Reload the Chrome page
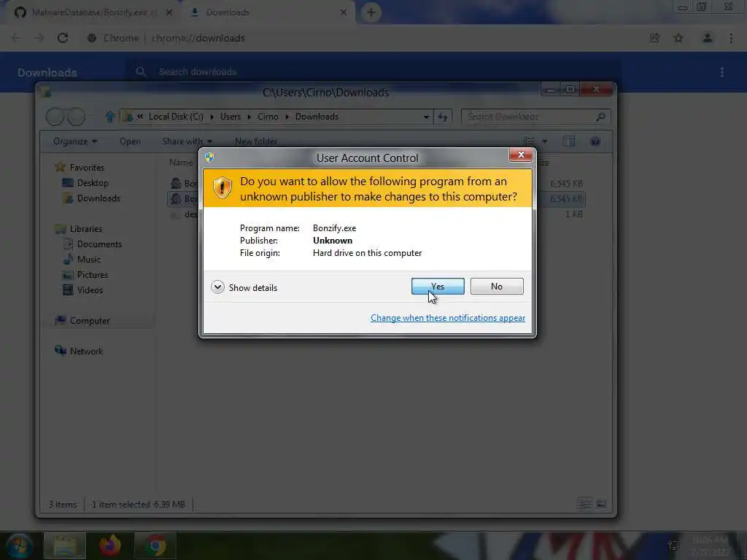The image size is (747, 560). pos(63,38)
